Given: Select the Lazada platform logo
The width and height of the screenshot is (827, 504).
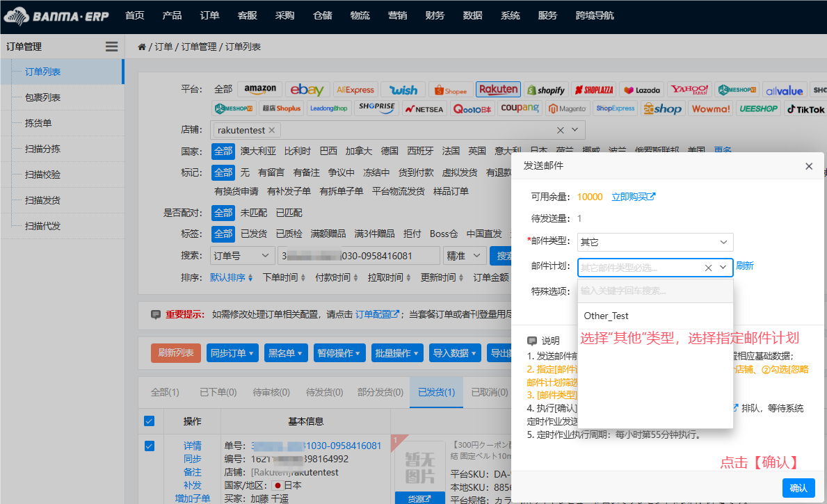Looking at the screenshot, I should (x=641, y=89).
